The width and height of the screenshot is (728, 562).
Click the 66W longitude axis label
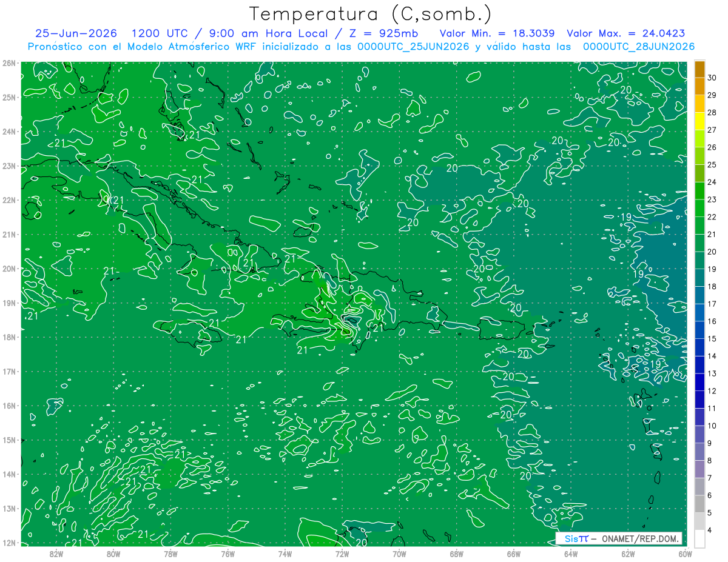(513, 554)
